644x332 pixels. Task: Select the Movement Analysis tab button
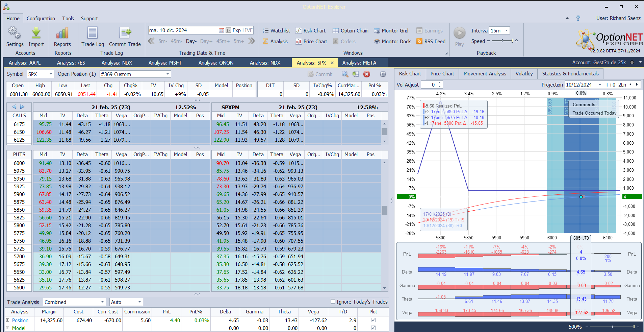pyautogui.click(x=485, y=74)
